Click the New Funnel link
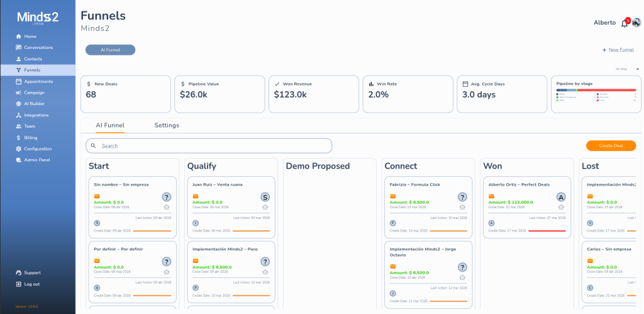 pos(618,50)
